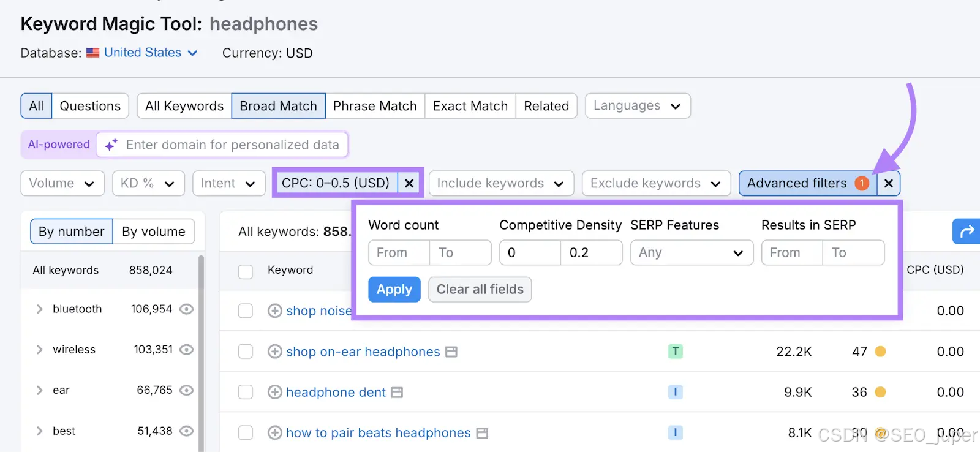Select all keywords with header checkbox
Image resolution: width=980 pixels, height=452 pixels.
[246, 271]
